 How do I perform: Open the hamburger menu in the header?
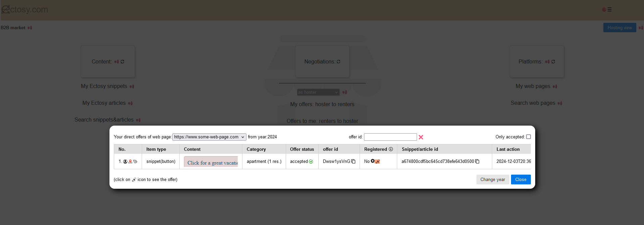pyautogui.click(x=609, y=10)
